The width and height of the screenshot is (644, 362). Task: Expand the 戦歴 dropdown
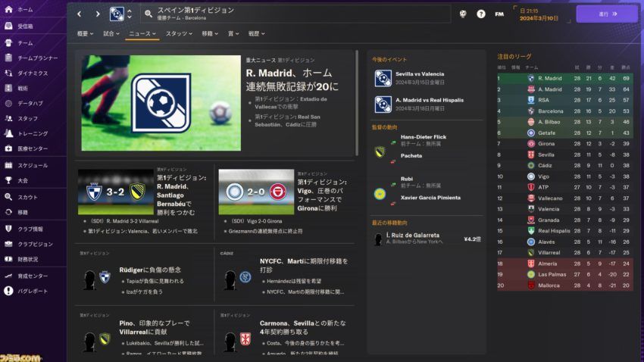tap(256, 33)
